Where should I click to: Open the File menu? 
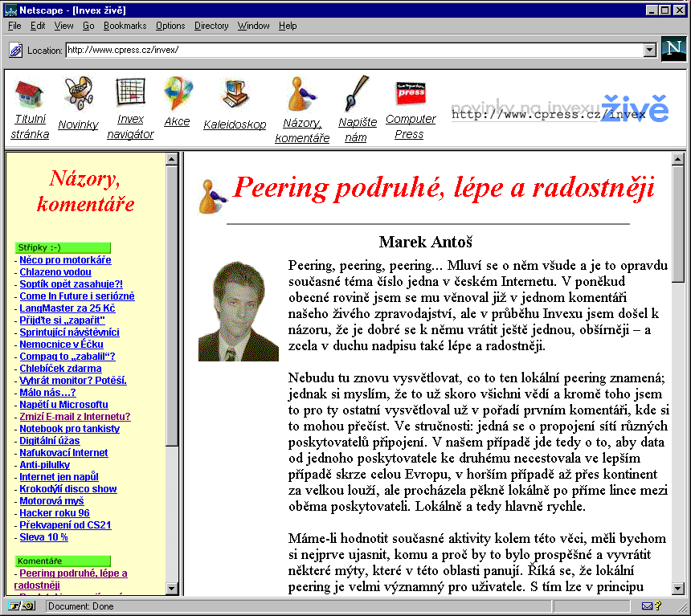[14, 26]
